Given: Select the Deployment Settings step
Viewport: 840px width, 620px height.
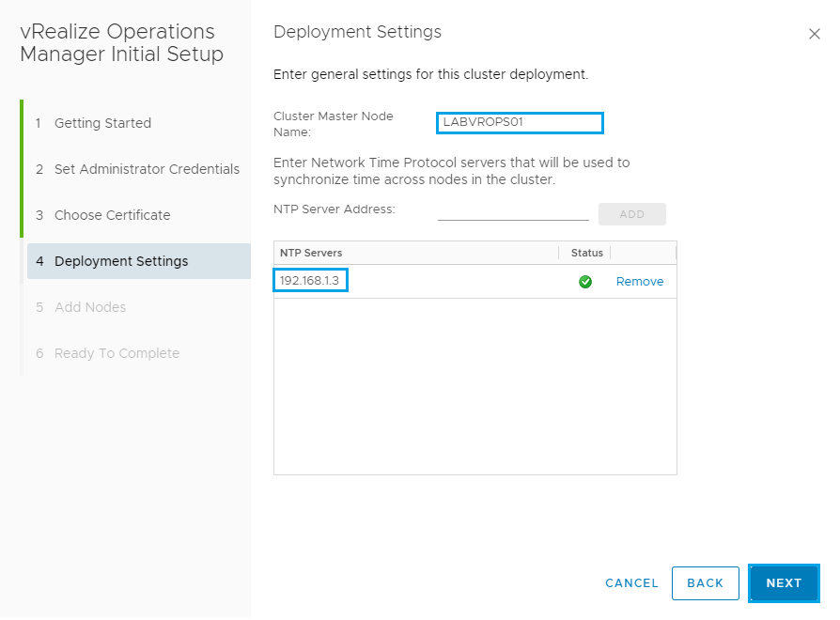Looking at the screenshot, I should coord(121,261).
